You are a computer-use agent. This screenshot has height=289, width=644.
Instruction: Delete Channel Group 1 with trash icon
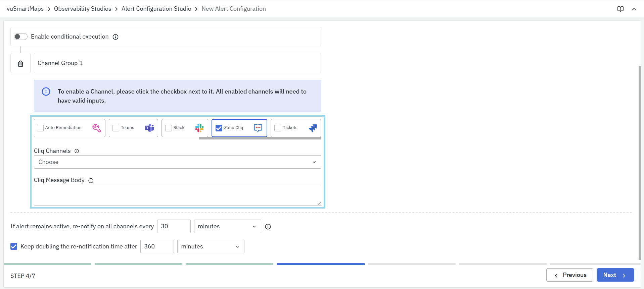tap(20, 63)
